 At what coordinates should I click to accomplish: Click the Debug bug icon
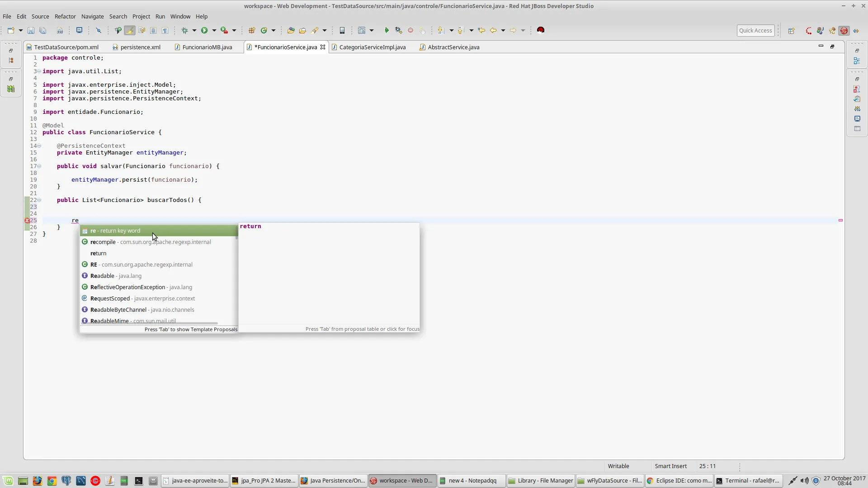(184, 30)
